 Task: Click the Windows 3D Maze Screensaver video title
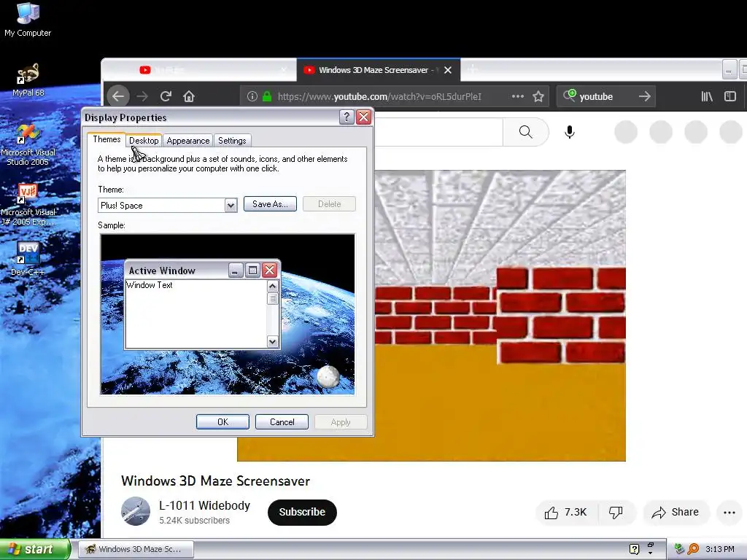tap(215, 481)
